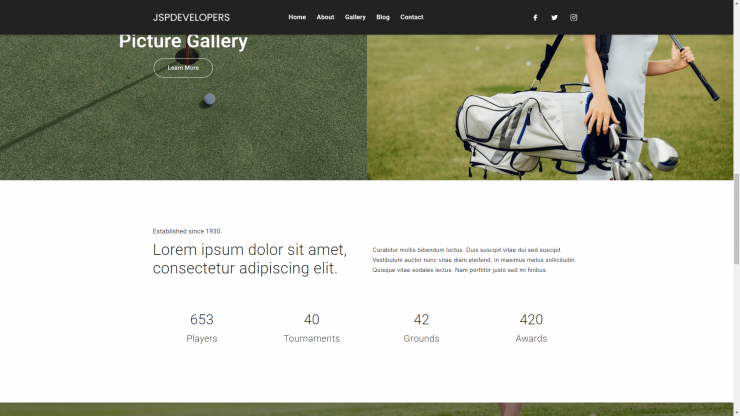740x416 pixels.
Task: Open the Facebook social icon
Action: 535,17
